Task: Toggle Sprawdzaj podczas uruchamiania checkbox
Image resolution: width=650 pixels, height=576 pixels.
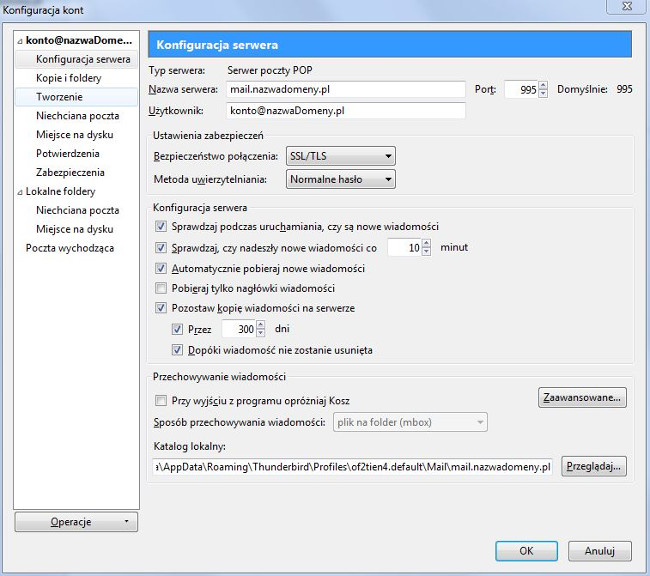Action: coord(161,226)
